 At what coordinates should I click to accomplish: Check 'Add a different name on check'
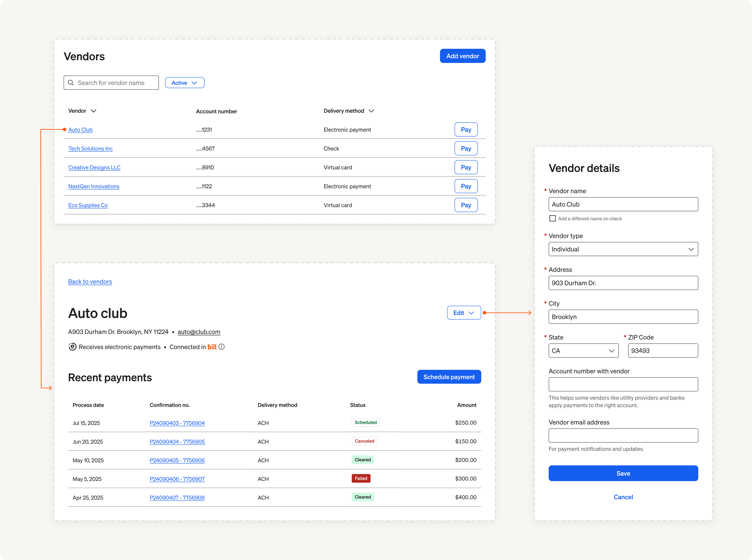point(553,219)
